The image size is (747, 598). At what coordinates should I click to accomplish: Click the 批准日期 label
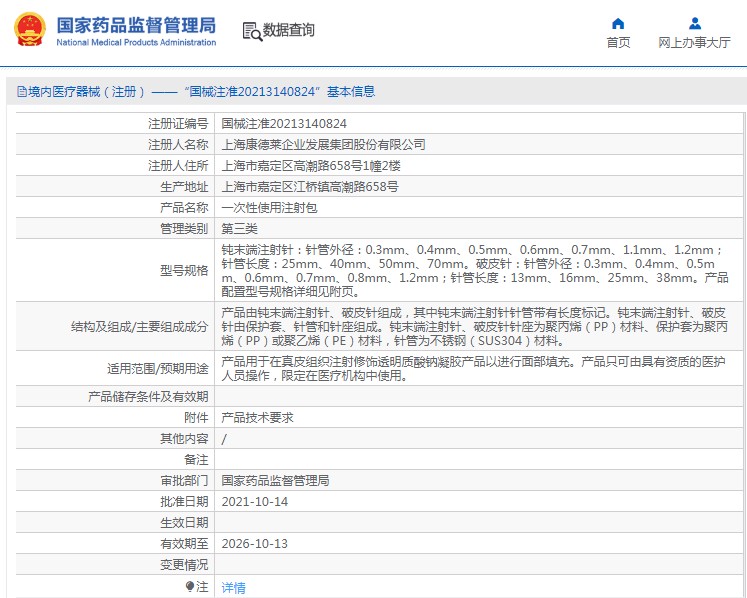point(184,502)
